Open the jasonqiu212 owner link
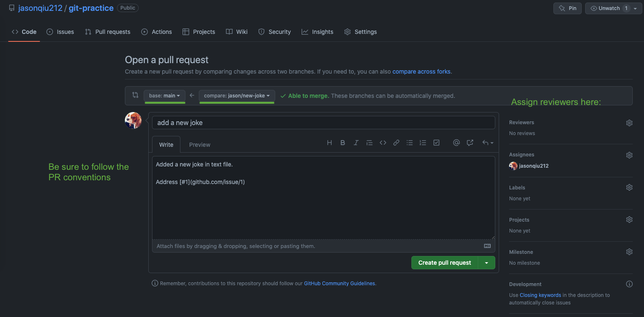Viewport: 644px width, 317px height. 40,8
